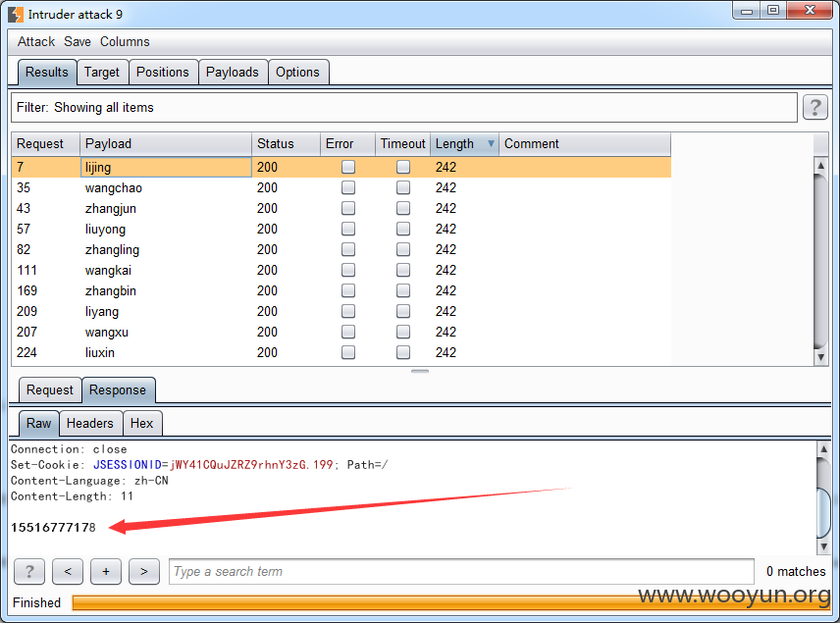The height and width of the screenshot is (623, 840).
Task: Show the Hex response view
Action: pyautogui.click(x=142, y=423)
